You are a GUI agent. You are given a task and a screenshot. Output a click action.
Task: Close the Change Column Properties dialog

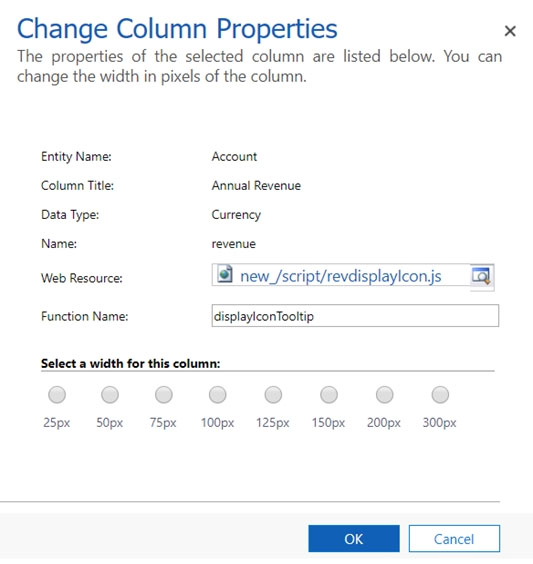coord(510,31)
